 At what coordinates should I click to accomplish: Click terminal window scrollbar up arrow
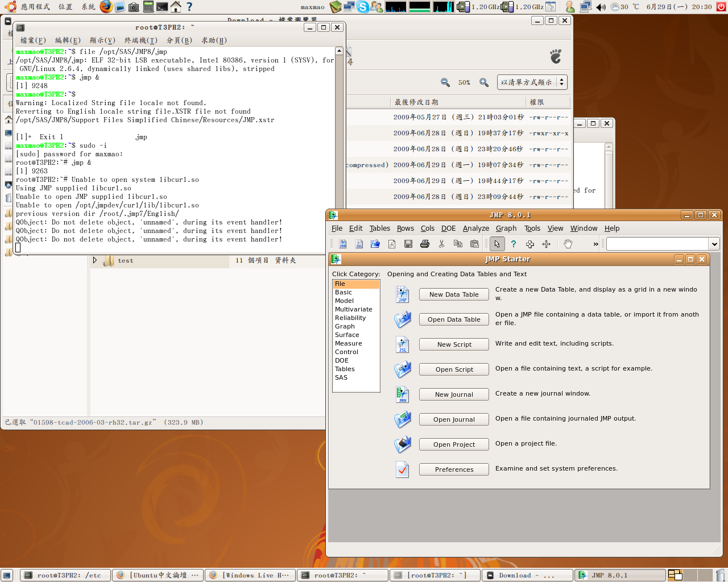coord(339,51)
